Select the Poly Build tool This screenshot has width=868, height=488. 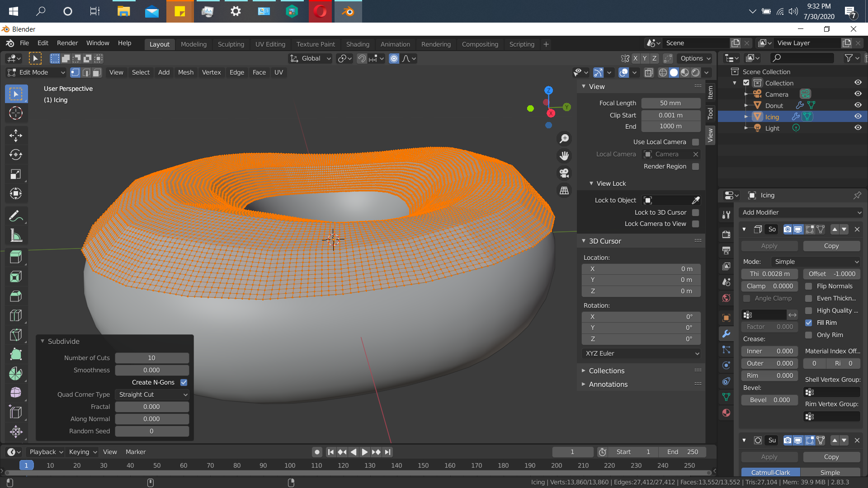16,354
